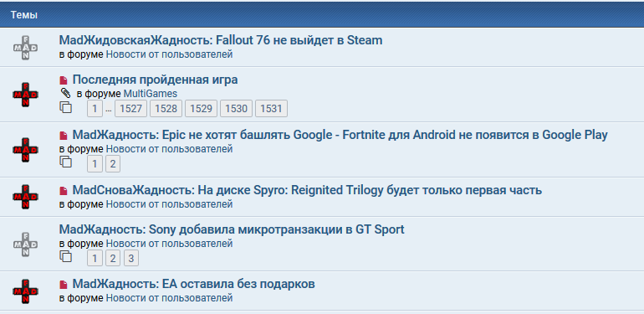The image size is (644, 314).
Task: Click pages icon under GT Sport topic
Action: (66, 257)
